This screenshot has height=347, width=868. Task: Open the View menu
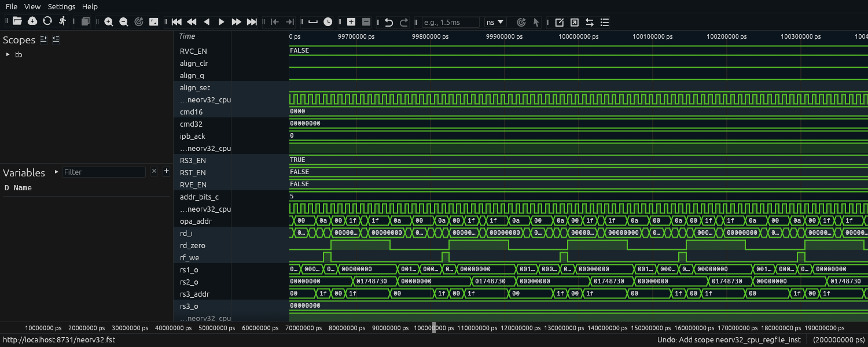pos(32,7)
